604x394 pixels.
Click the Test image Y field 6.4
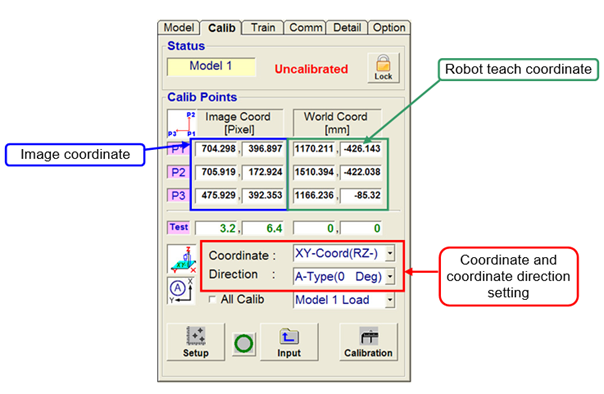(263, 228)
